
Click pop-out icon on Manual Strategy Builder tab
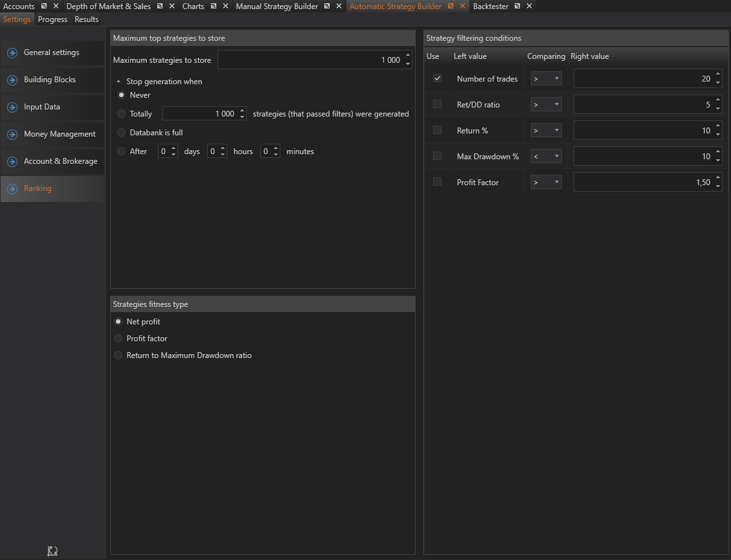[328, 6]
